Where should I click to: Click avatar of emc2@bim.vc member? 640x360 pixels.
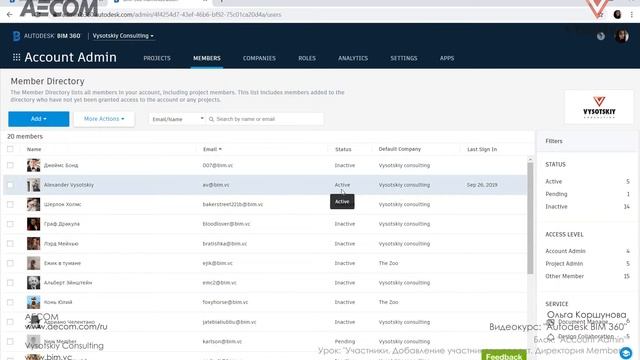33,282
